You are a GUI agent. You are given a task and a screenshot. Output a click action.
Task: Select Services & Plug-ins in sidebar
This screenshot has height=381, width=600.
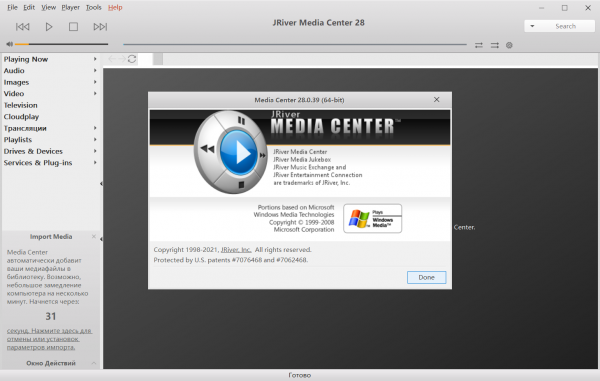(38, 163)
